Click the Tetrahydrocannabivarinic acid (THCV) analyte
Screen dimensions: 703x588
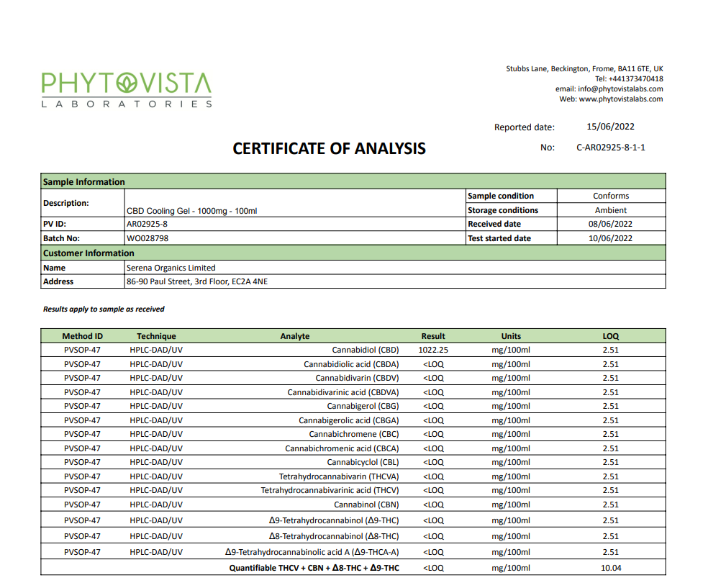pyautogui.click(x=330, y=490)
